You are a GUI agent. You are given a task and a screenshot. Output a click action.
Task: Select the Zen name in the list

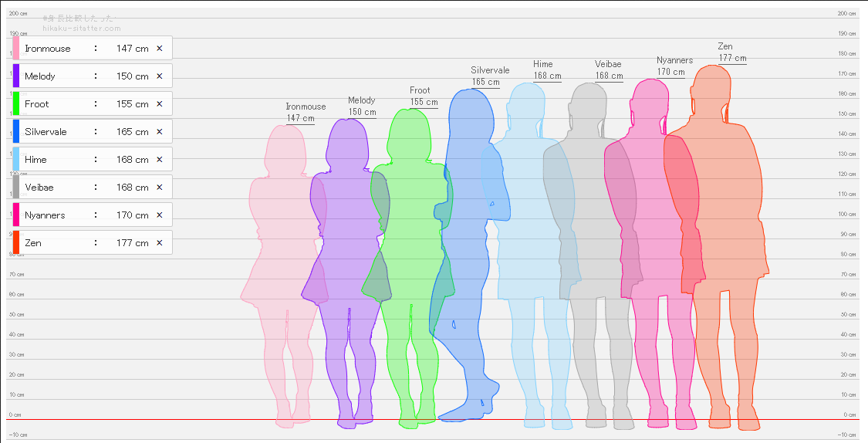[x=32, y=242]
